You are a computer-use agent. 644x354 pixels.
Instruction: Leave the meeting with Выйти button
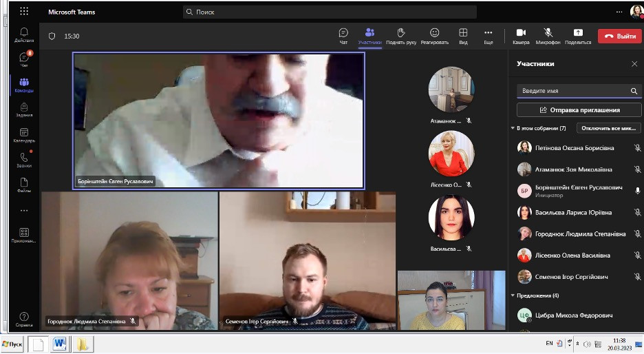(x=620, y=37)
